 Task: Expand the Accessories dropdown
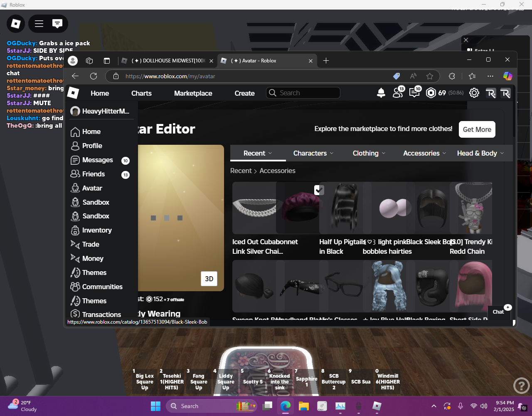424,153
